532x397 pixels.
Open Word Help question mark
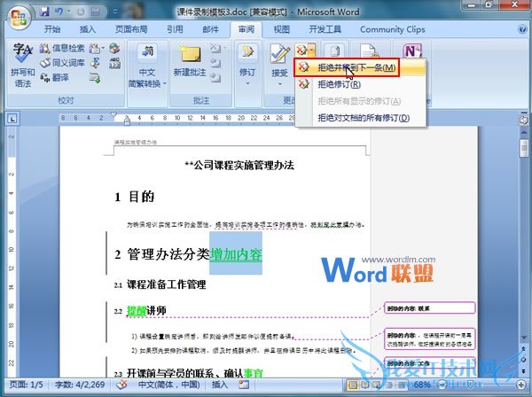point(523,29)
